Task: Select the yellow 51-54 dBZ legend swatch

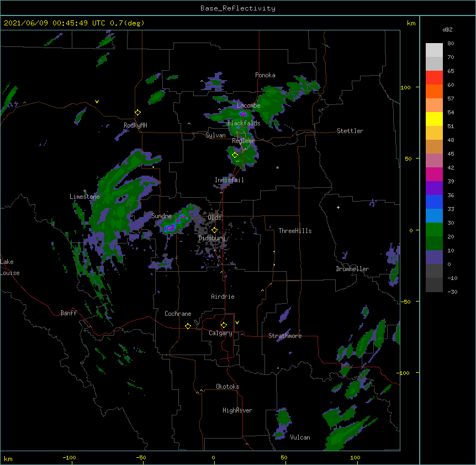Action: pyautogui.click(x=434, y=119)
